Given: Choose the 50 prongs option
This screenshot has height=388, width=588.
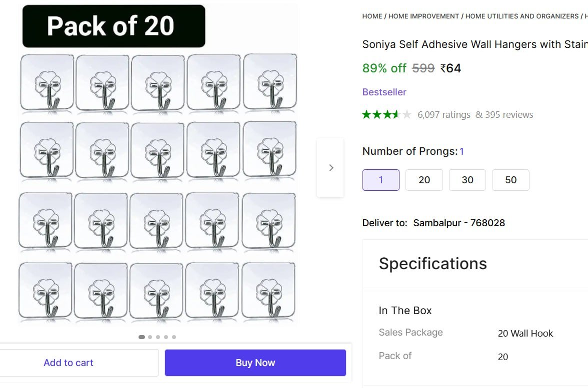Looking at the screenshot, I should pos(510,180).
